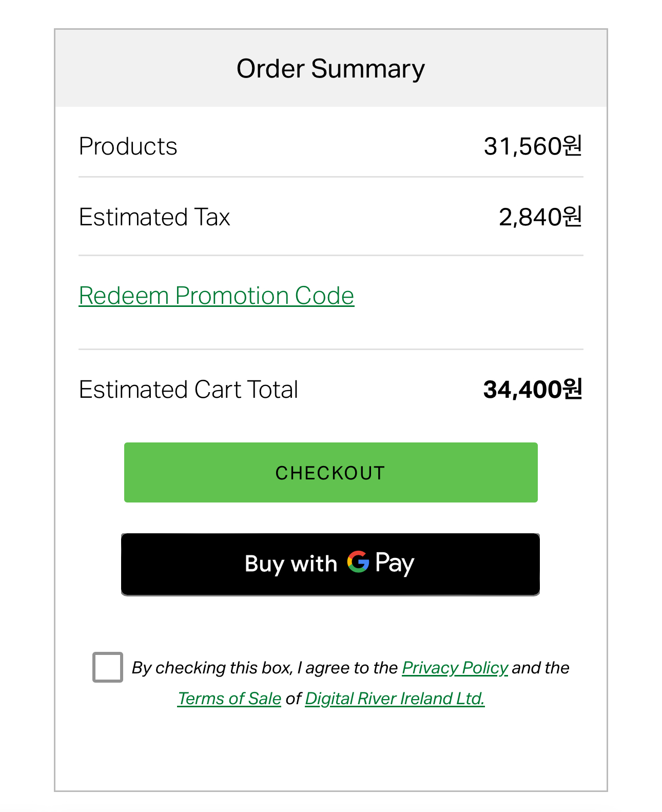The height and width of the screenshot is (812, 662).
Task: Visit the Digital River Ireland Ltd. link
Action: (394, 699)
